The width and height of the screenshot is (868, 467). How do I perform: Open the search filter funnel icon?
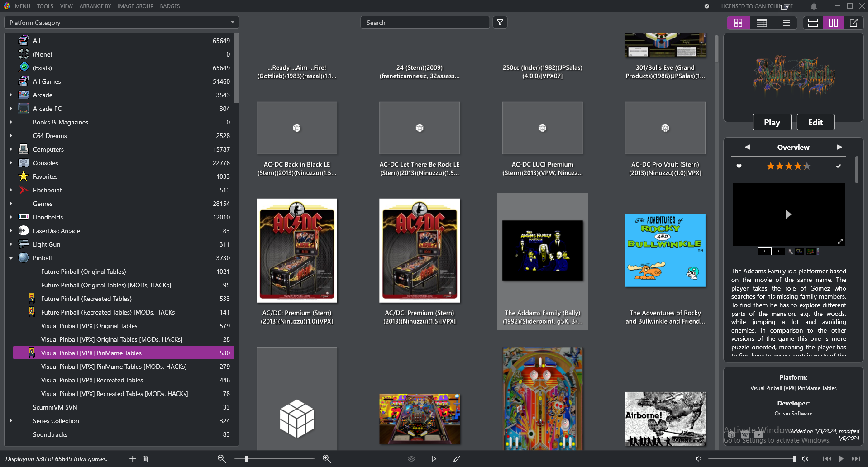500,22
